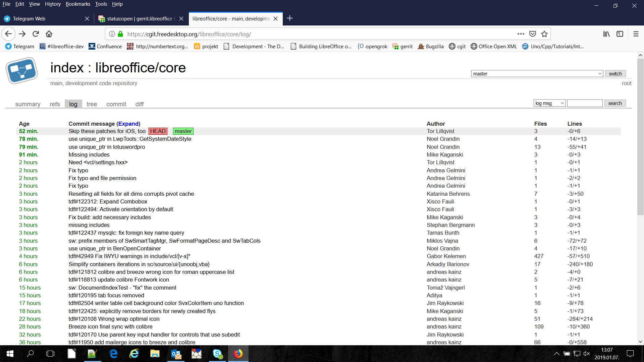Click the index link in page heading
This screenshot has height=362, width=644.
[x=67, y=68]
